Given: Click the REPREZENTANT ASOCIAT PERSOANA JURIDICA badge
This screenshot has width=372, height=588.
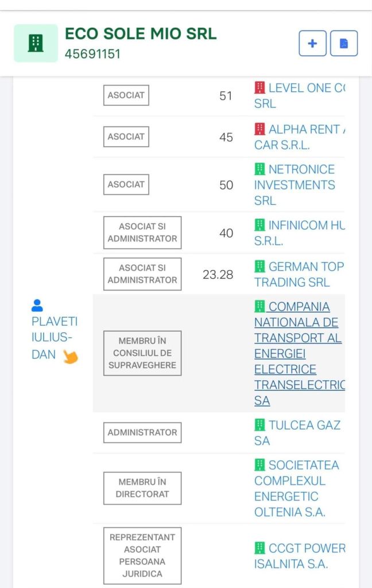Looking at the screenshot, I should tap(142, 555).
